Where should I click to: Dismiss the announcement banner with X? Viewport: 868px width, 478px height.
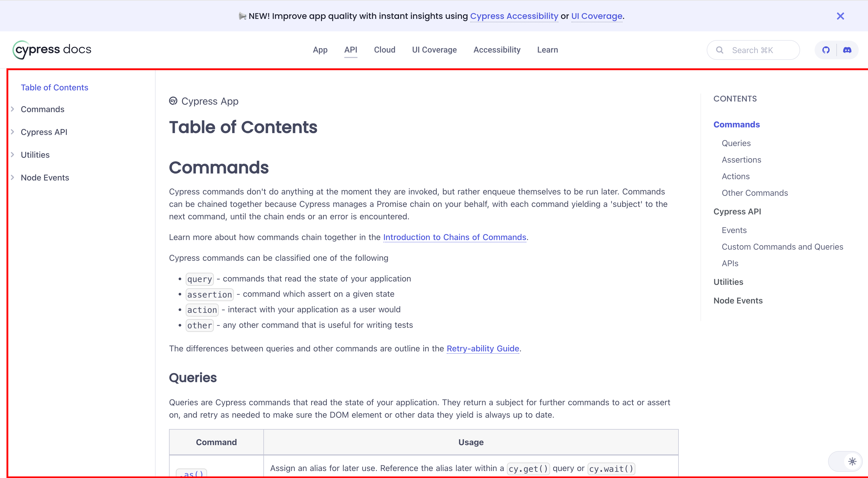tap(840, 16)
